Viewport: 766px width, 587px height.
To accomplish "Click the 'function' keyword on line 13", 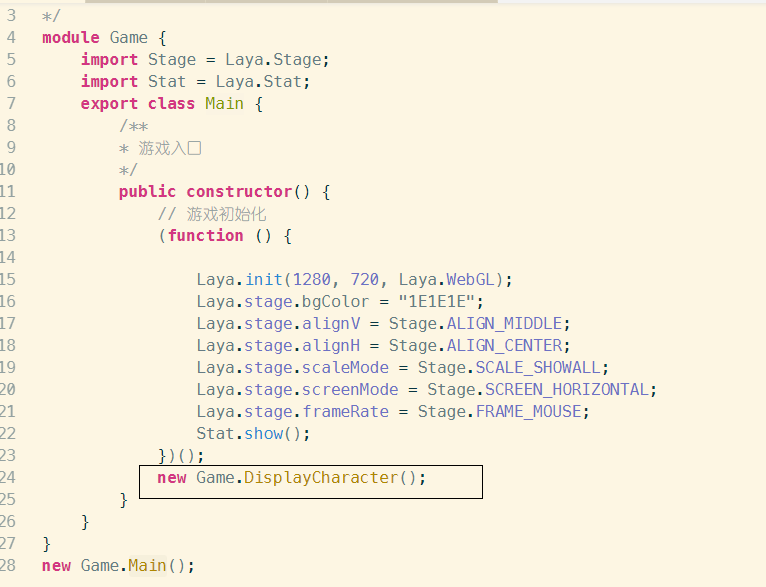I will point(205,235).
